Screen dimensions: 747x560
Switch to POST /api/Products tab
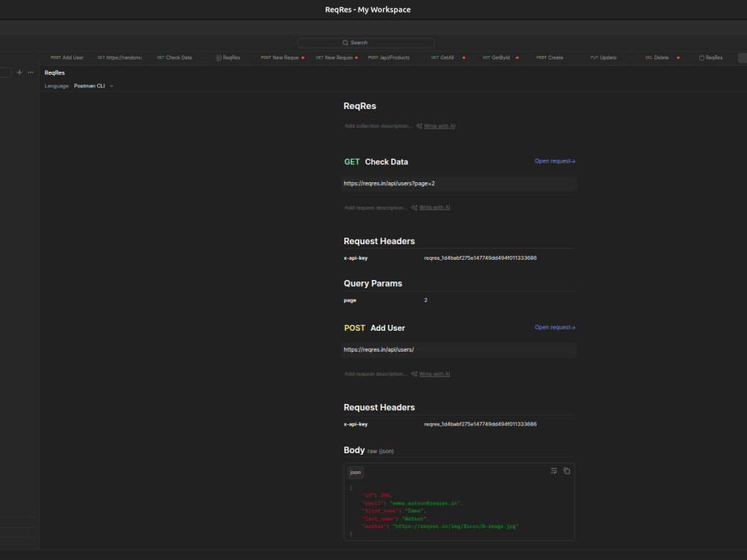coord(388,57)
